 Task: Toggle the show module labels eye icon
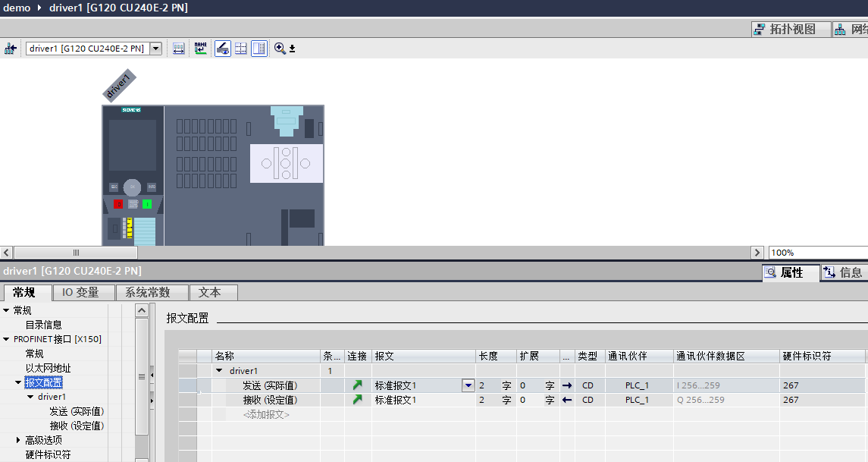223,49
